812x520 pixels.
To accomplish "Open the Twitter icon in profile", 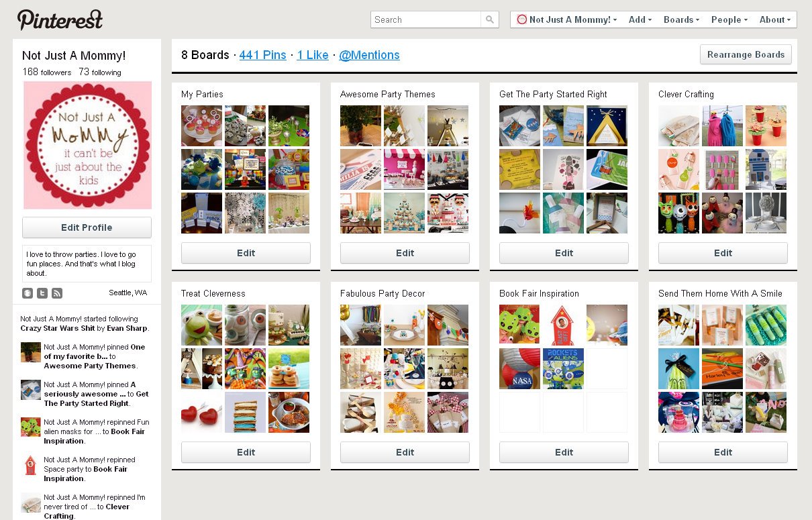I will click(x=42, y=293).
